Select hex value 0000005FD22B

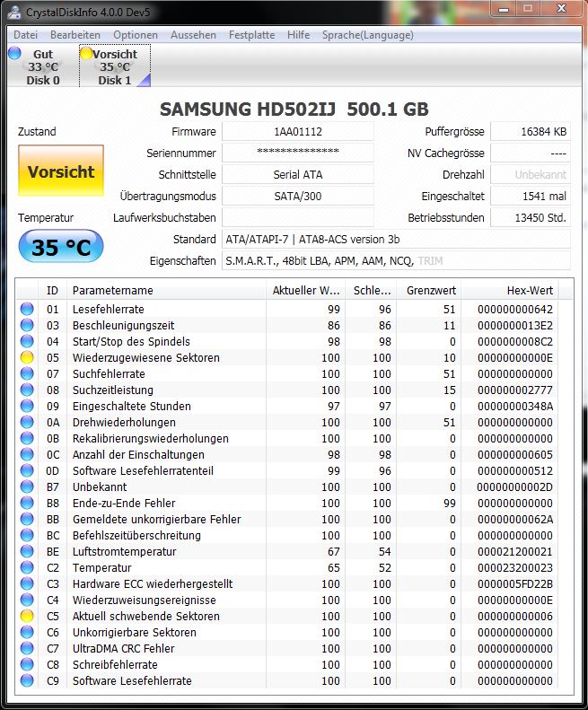point(515,584)
